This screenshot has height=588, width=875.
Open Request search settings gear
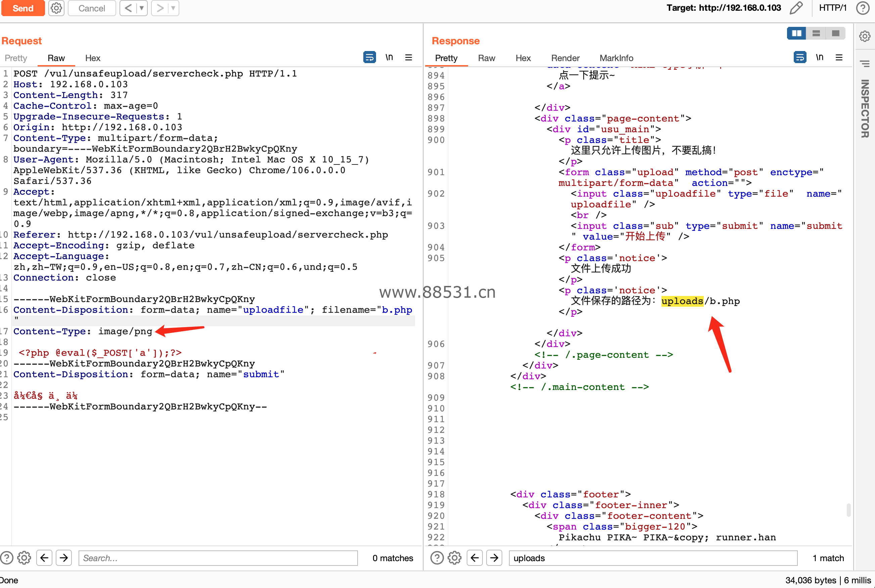[25, 558]
